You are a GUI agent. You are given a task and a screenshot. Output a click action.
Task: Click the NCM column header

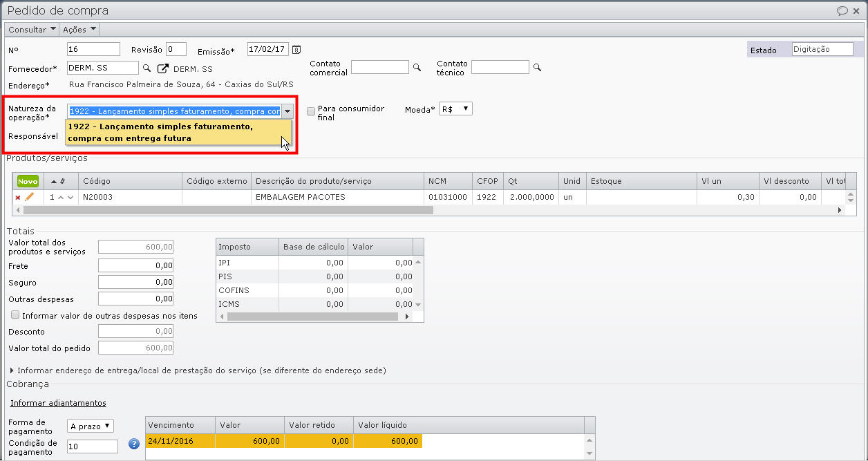coord(448,181)
